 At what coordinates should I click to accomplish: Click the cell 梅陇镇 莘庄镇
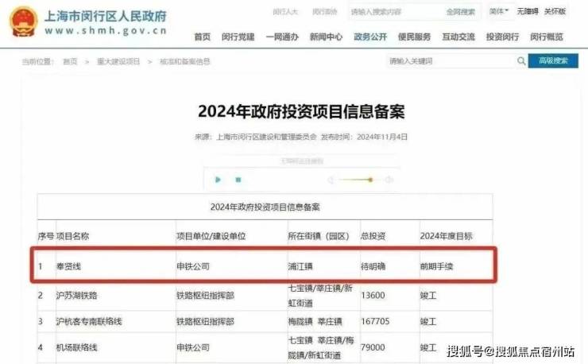[x=315, y=322]
